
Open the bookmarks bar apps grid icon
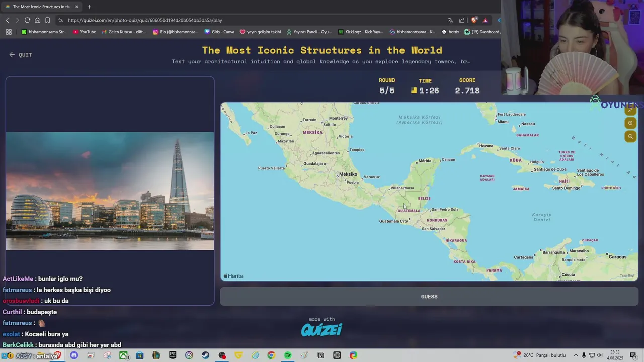point(9,32)
